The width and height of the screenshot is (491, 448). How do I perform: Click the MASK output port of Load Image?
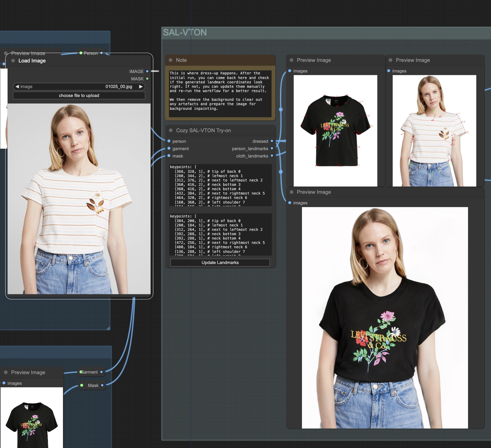(147, 79)
